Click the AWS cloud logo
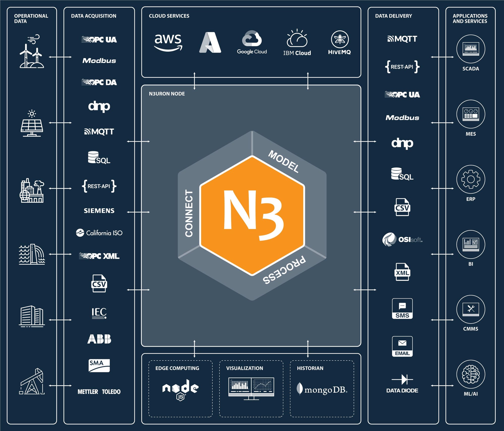Screen dimensions: 504x431 (168, 43)
